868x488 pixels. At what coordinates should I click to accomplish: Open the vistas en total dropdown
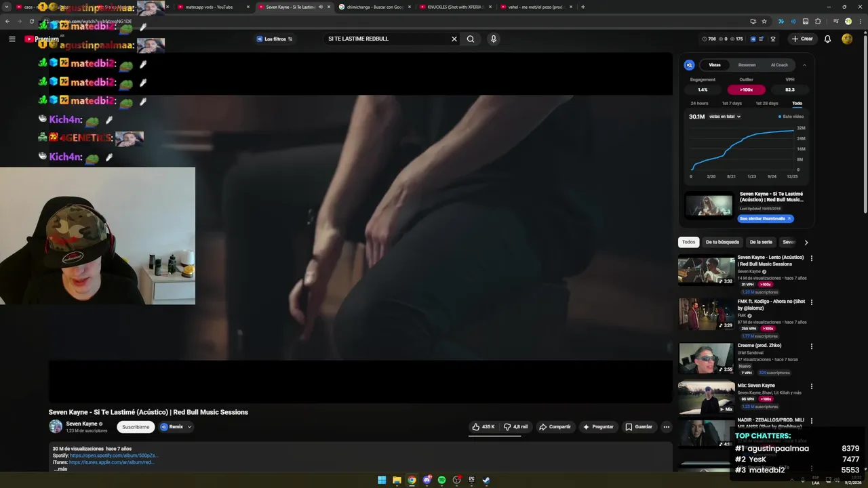tap(725, 117)
